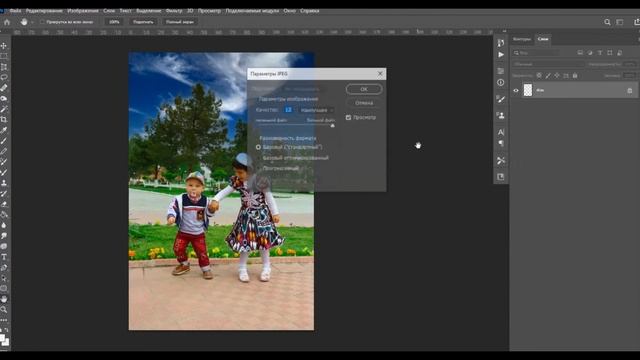Filter layers by type layers icon
640x360 pixels.
[600, 53]
